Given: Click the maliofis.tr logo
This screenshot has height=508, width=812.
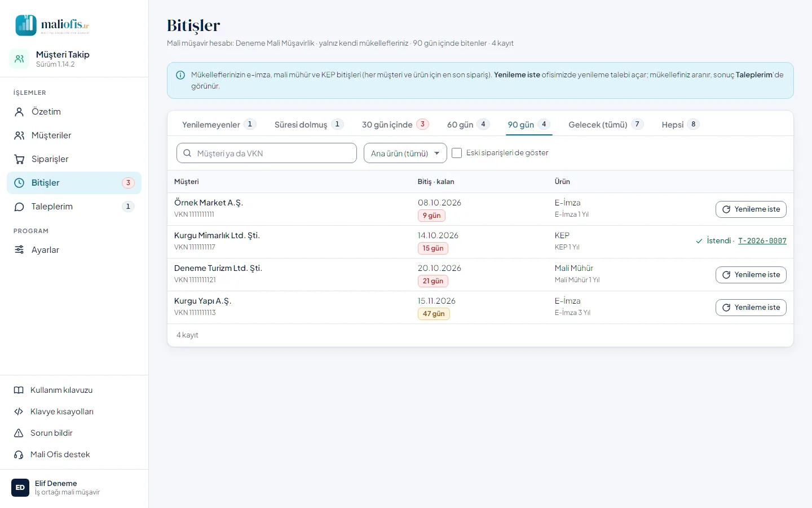Looking at the screenshot, I should pyautogui.click(x=52, y=25).
